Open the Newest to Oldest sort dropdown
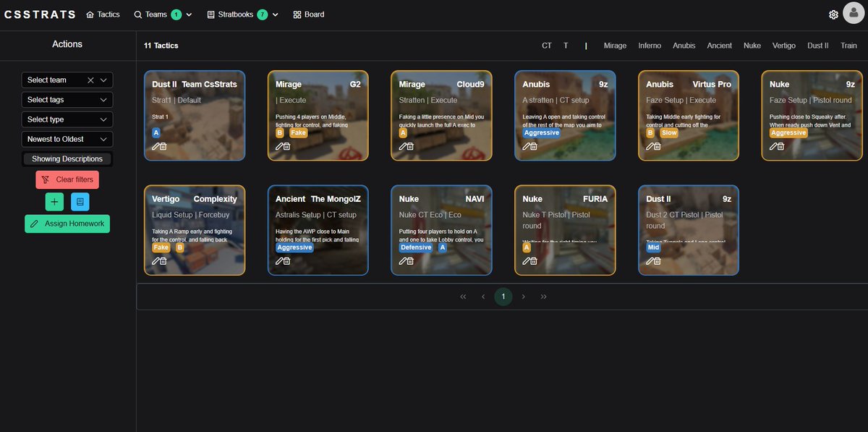 [67, 139]
